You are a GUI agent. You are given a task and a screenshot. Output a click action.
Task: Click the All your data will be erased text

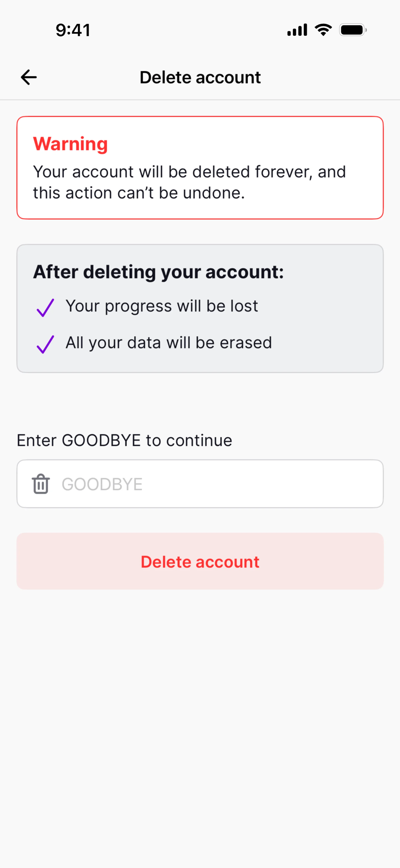click(x=168, y=343)
